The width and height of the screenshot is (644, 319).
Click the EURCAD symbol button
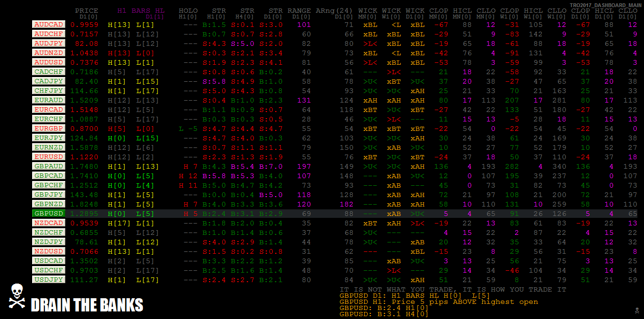49,109
